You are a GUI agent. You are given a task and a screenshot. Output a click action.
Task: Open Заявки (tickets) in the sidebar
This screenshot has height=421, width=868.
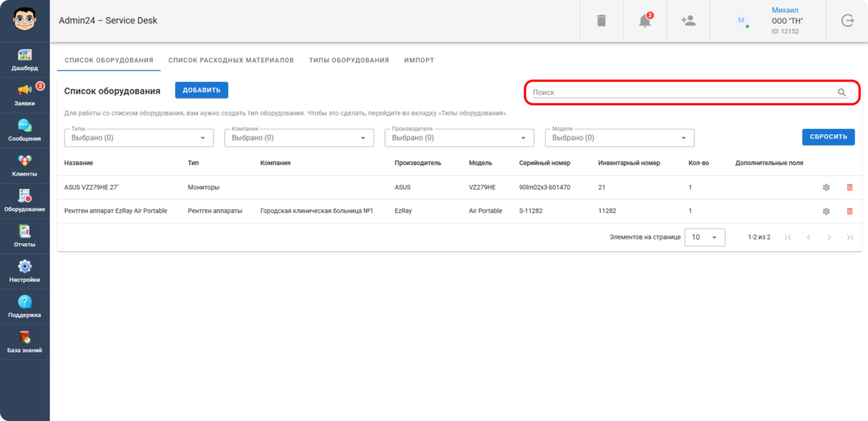(x=24, y=94)
